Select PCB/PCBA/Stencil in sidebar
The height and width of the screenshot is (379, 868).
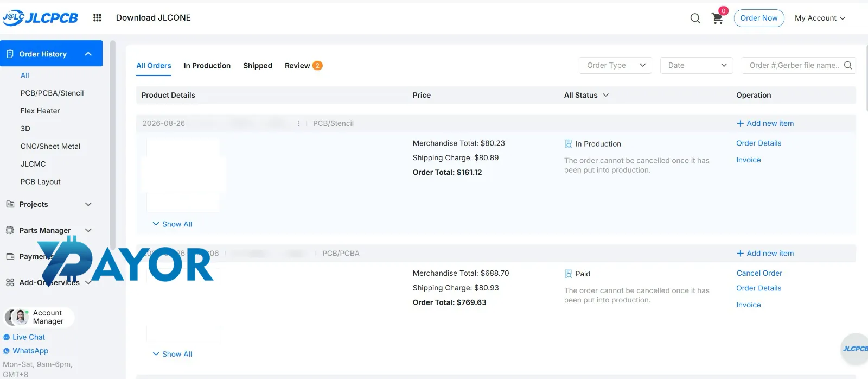[52, 93]
